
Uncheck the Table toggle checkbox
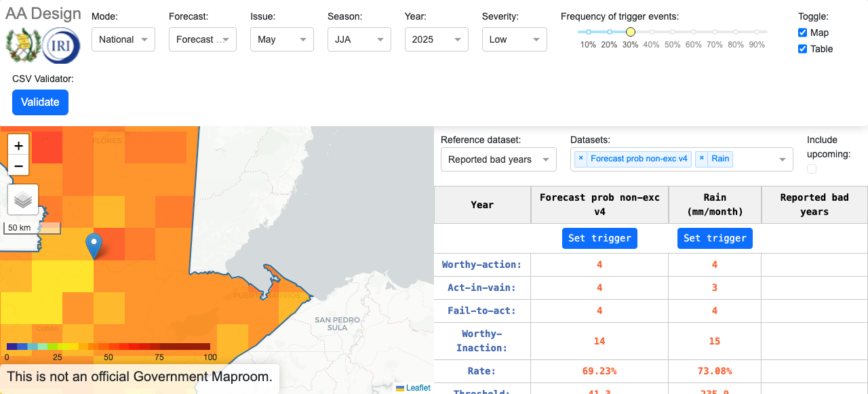click(x=803, y=49)
